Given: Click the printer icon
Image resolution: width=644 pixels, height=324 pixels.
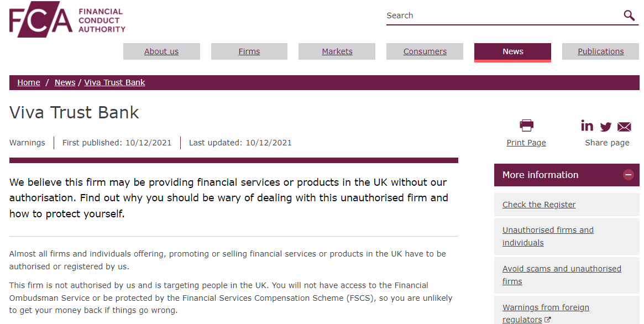Looking at the screenshot, I should (526, 126).
